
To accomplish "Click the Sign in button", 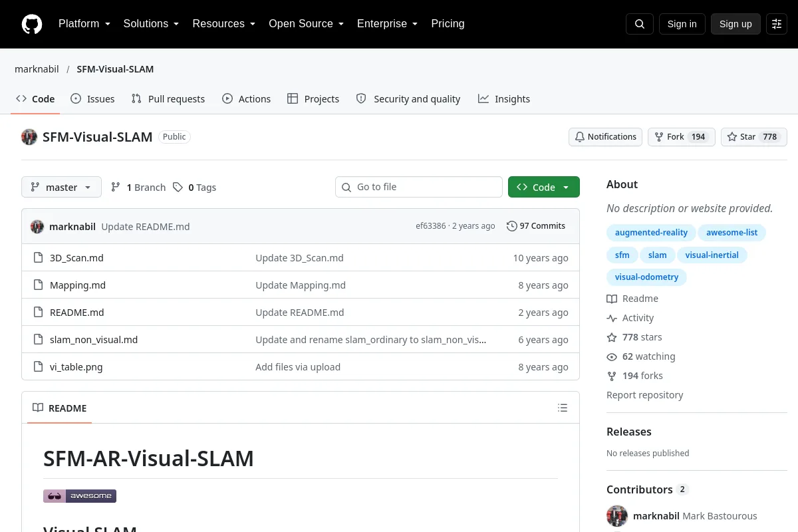I will pyautogui.click(x=682, y=24).
